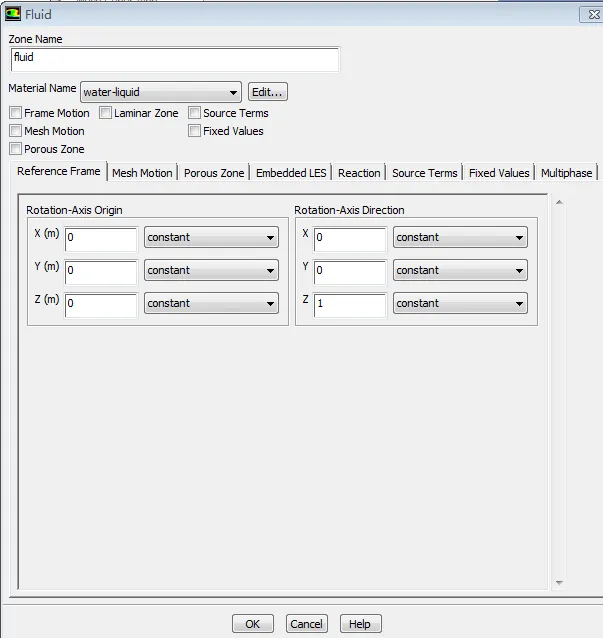Click the Edit... material button

267,92
